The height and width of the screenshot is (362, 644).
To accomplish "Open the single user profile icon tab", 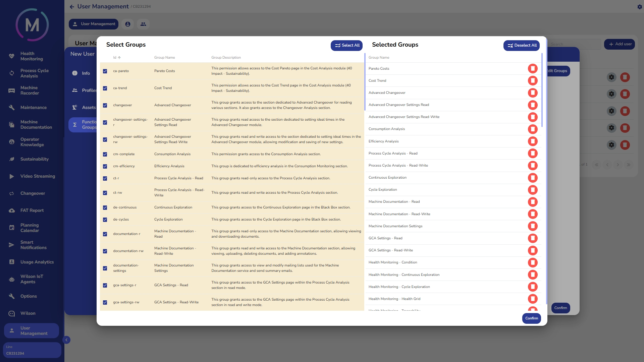I will pos(128,24).
